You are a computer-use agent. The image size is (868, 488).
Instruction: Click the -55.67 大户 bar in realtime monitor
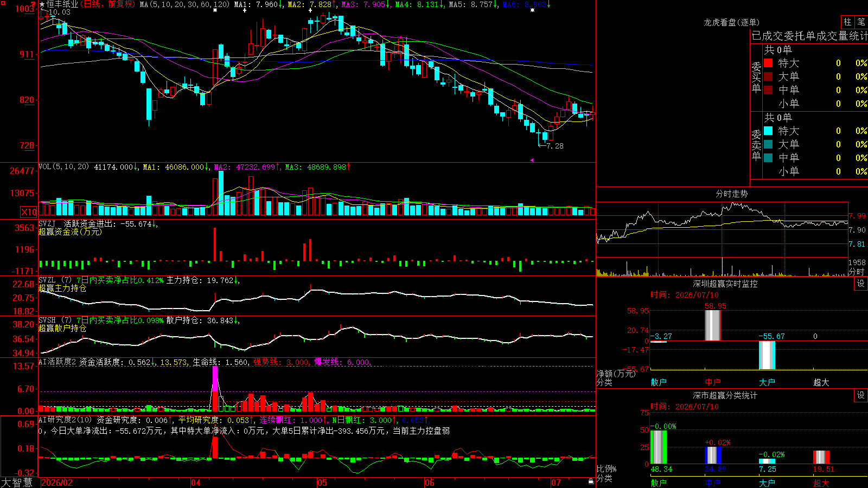(x=767, y=355)
